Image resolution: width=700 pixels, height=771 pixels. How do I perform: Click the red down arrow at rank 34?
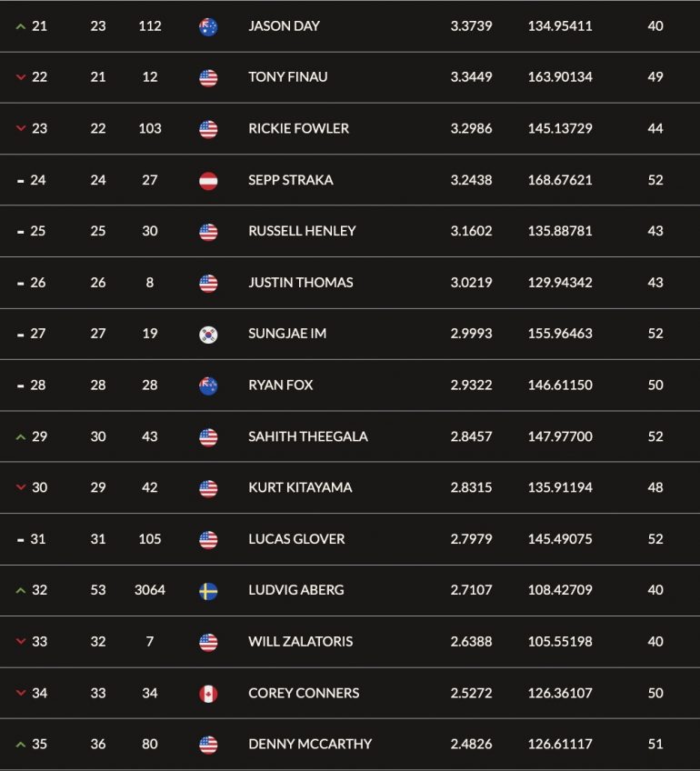21,693
